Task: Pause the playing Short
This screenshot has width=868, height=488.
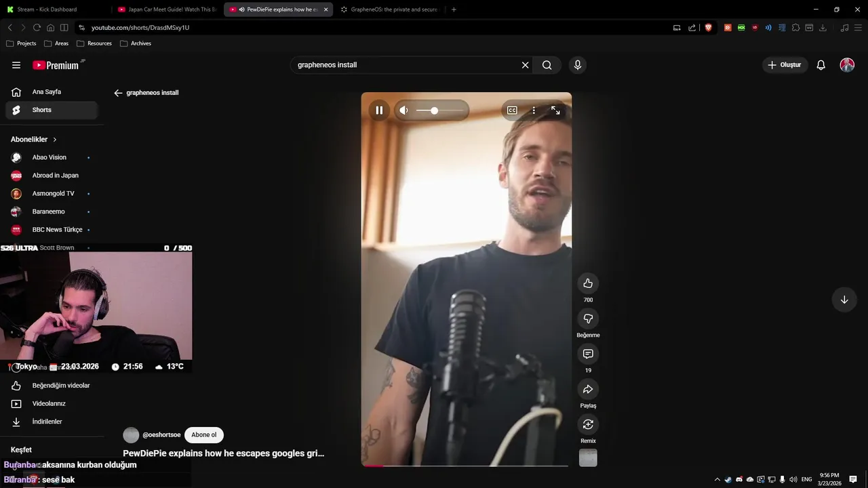Action: 379,110
